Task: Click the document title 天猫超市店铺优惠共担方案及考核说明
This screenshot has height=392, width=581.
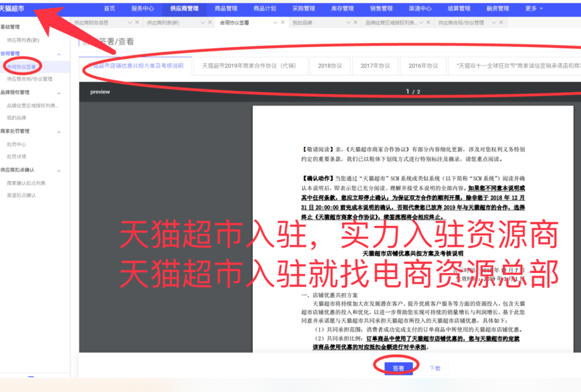Action: [x=413, y=253]
